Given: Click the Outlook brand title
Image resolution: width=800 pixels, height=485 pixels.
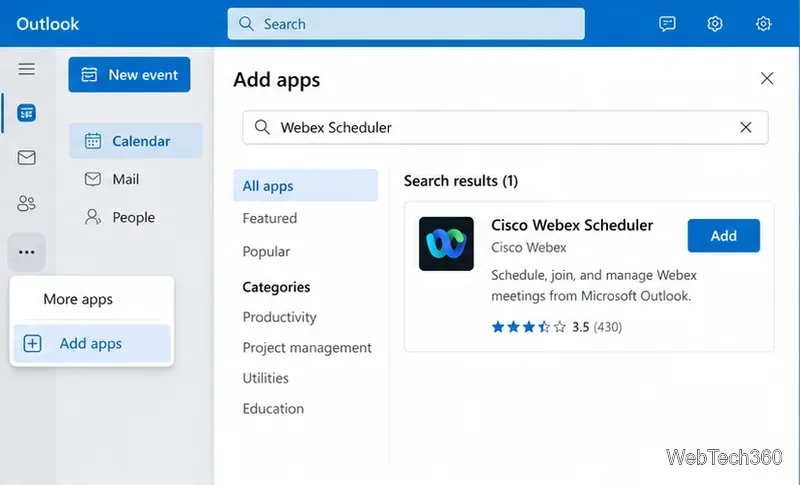Looking at the screenshot, I should pyautogui.click(x=47, y=23).
